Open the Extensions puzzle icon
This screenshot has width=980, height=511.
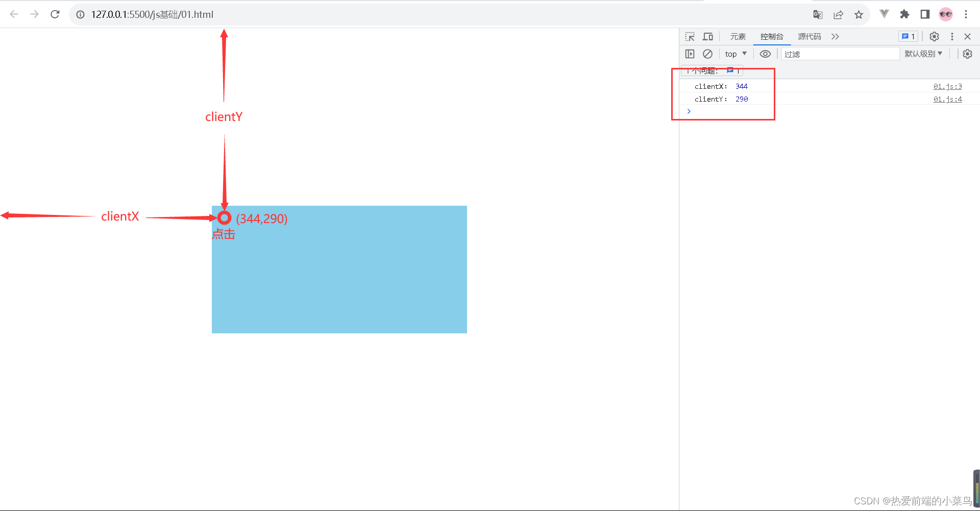(904, 14)
